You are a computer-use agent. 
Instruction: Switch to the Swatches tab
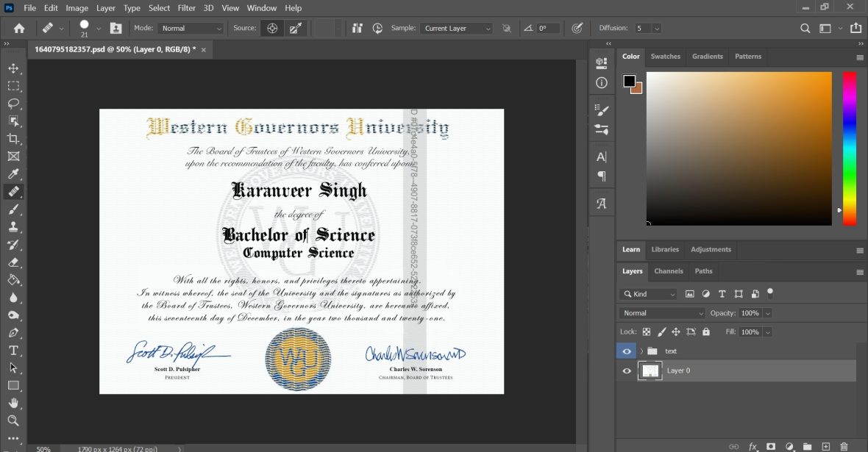[665, 56]
